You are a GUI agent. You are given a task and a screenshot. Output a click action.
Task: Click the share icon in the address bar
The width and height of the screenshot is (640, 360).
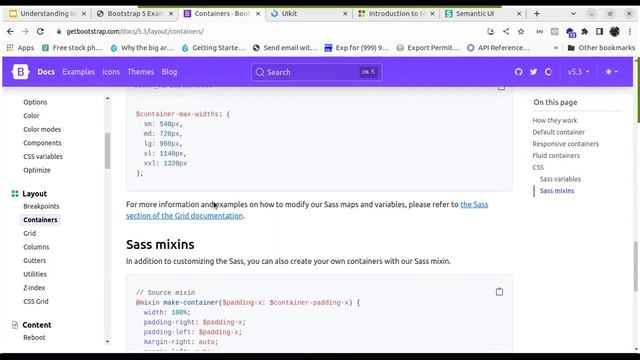506,31
